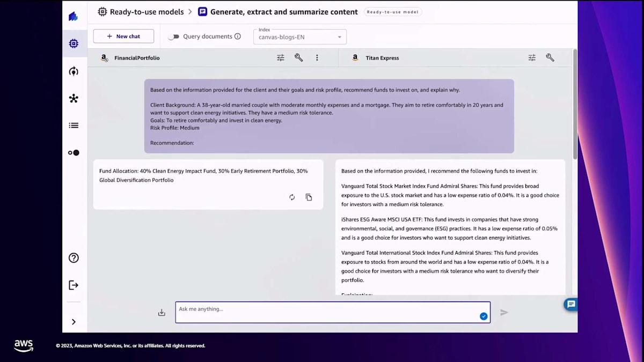644x362 pixels.
Task: Click the SageMaker Canvas logo icon
Action: (74, 16)
